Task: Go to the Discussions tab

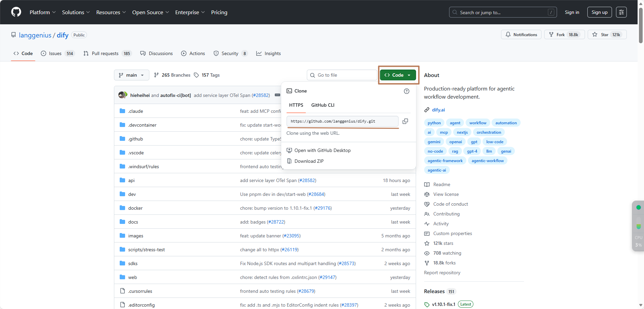Action: 157,53
